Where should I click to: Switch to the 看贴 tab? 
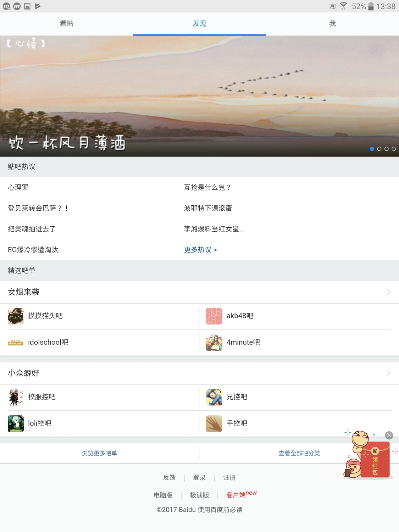pos(66,24)
